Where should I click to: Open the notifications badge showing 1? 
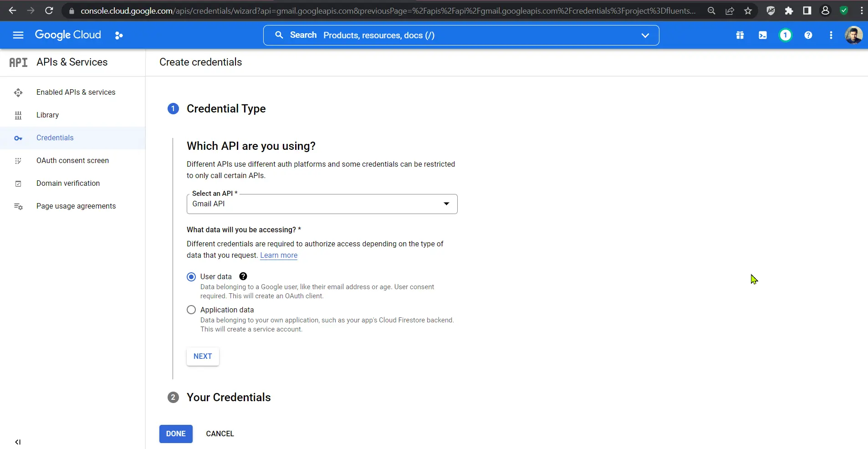tap(786, 35)
